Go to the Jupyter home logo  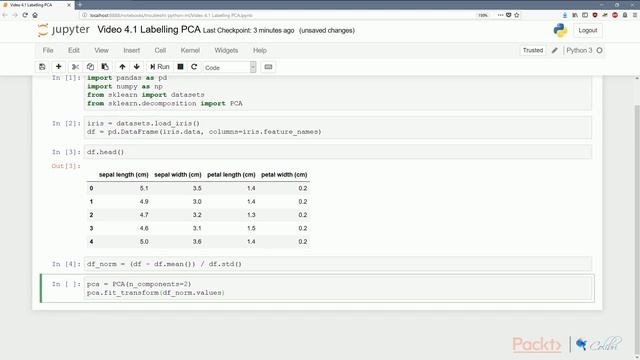(63, 30)
